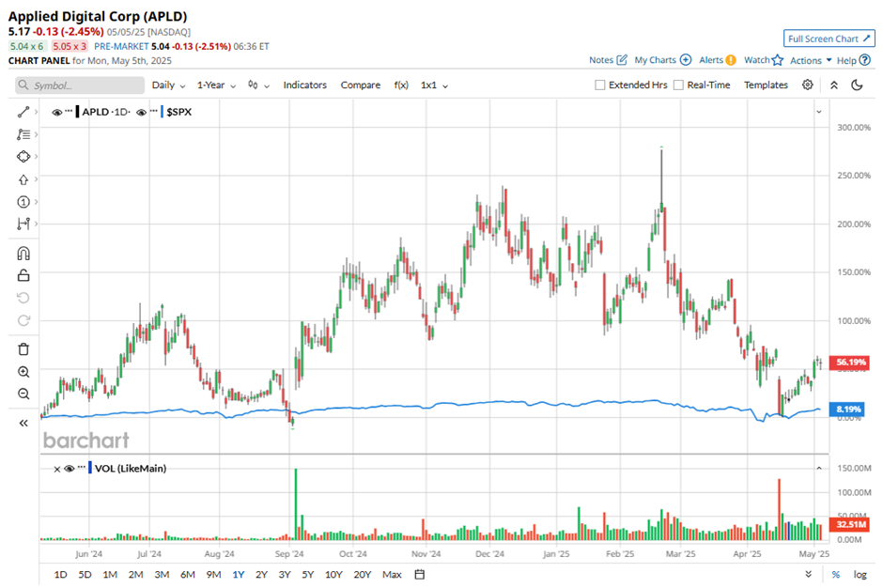This screenshot has width=883, height=588.
Task: Collapse the main chart legend chevron
Action: (819, 112)
